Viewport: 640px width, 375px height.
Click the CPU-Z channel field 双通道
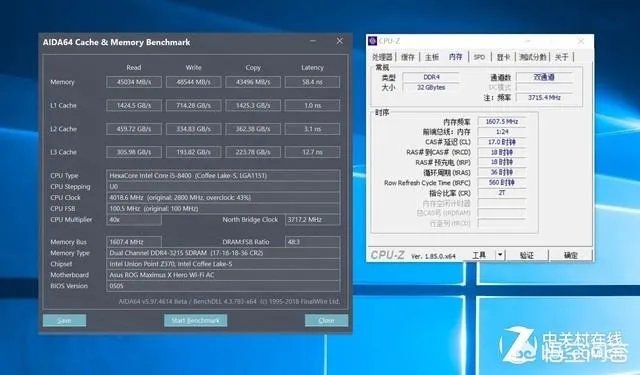(x=544, y=77)
